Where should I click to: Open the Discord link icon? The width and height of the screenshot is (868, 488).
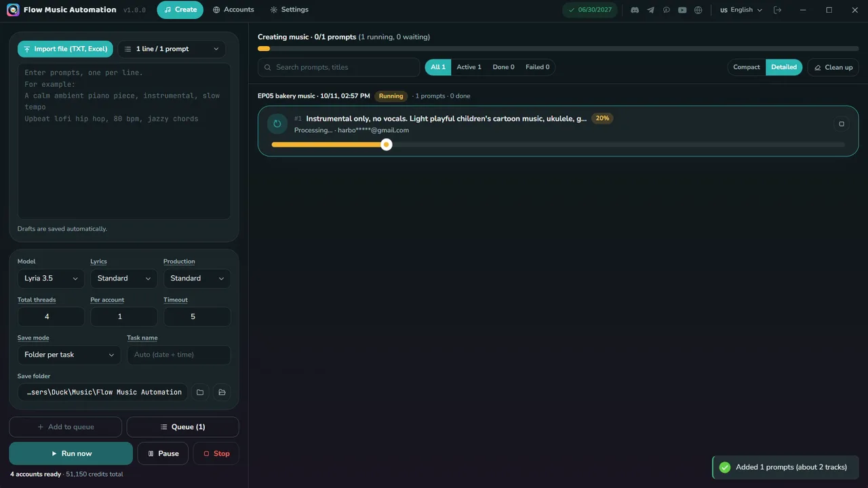click(635, 10)
